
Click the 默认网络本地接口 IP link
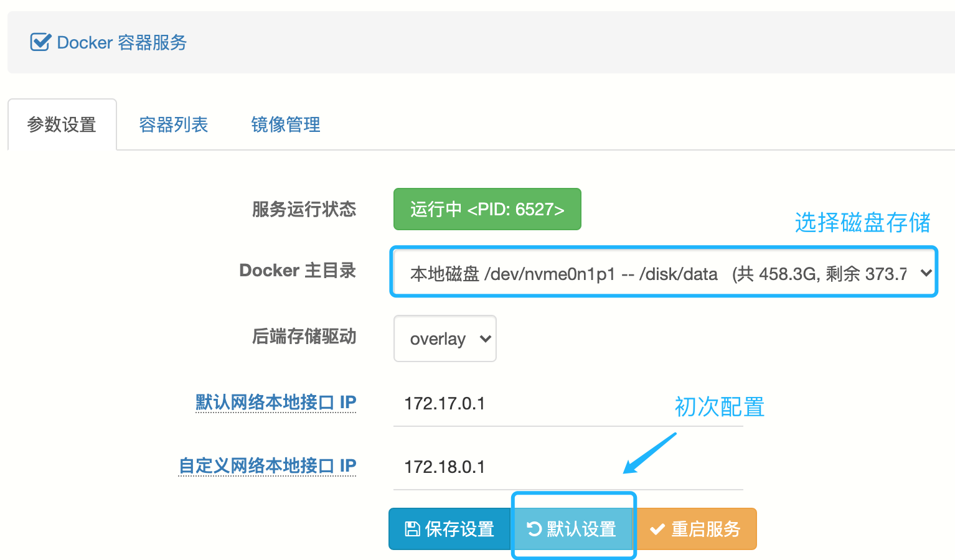tap(276, 402)
